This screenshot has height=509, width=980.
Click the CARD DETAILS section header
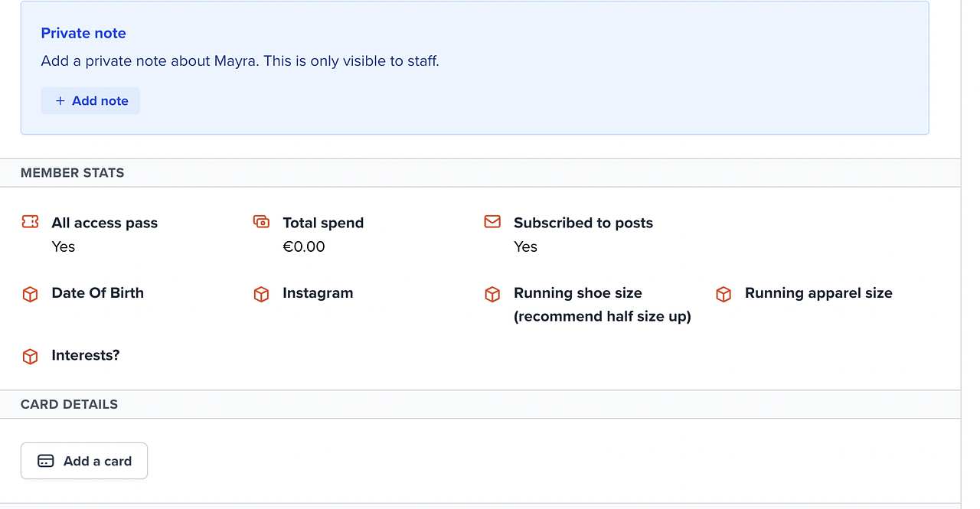click(x=69, y=404)
